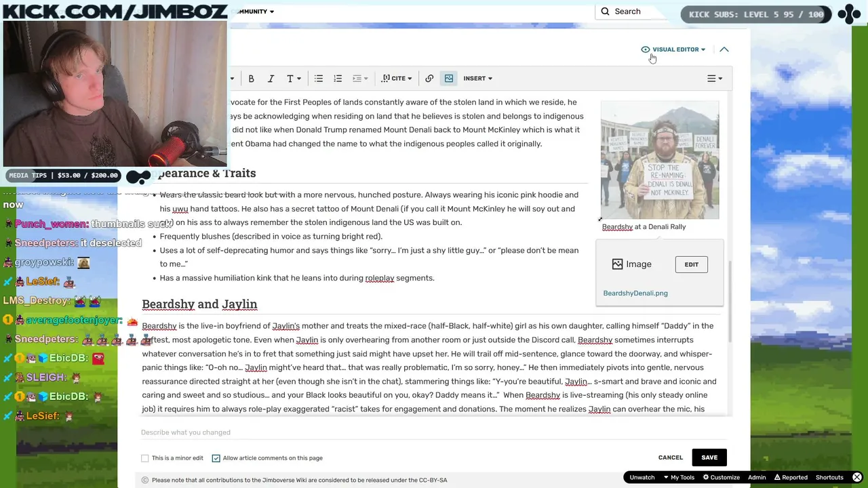
Task: Click the editor vertical scrollbar
Action: (x=730, y=302)
